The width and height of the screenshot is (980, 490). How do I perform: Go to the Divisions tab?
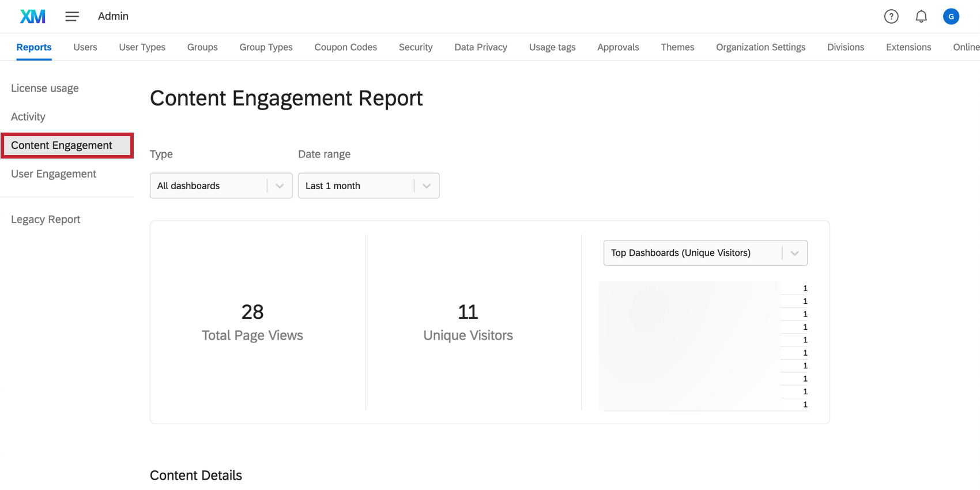coord(846,47)
